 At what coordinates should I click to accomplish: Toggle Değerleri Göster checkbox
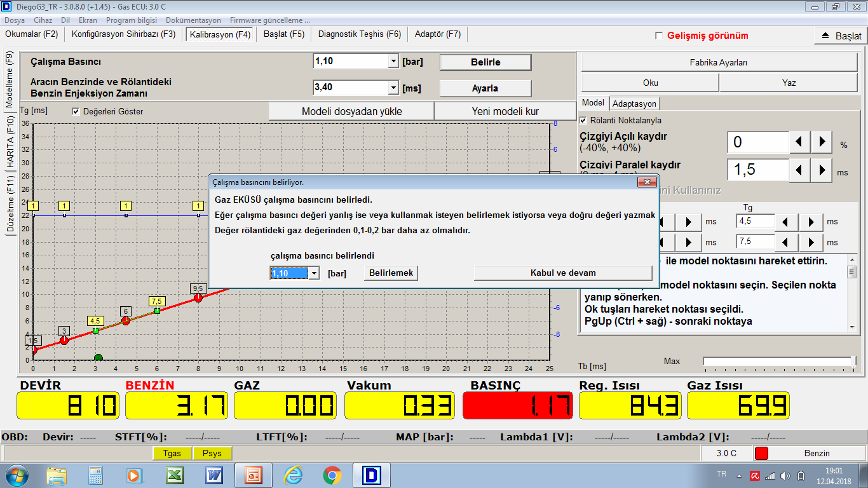coord(76,111)
